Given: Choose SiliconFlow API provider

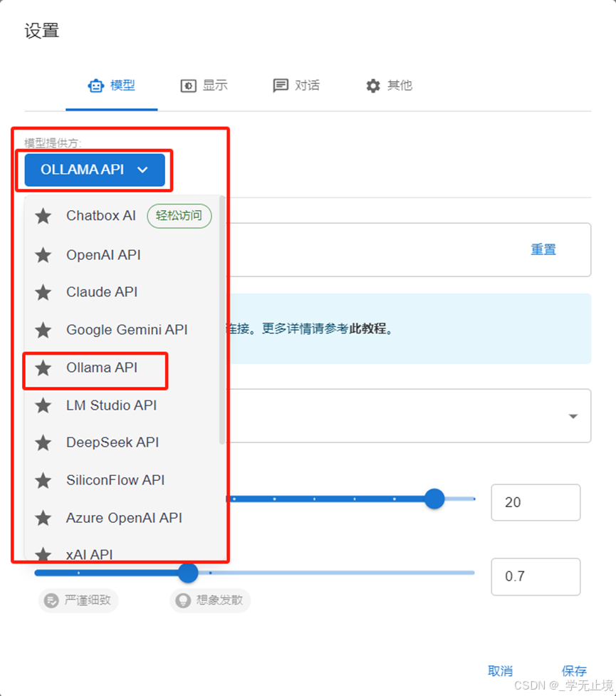Looking at the screenshot, I should point(122,481).
